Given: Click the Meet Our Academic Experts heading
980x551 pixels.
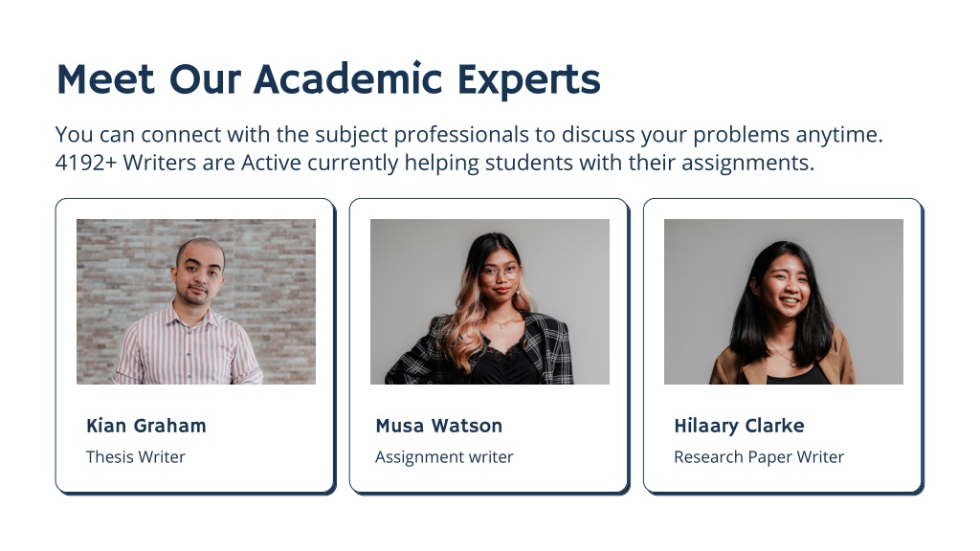Looking at the screenshot, I should pyautogui.click(x=328, y=79).
